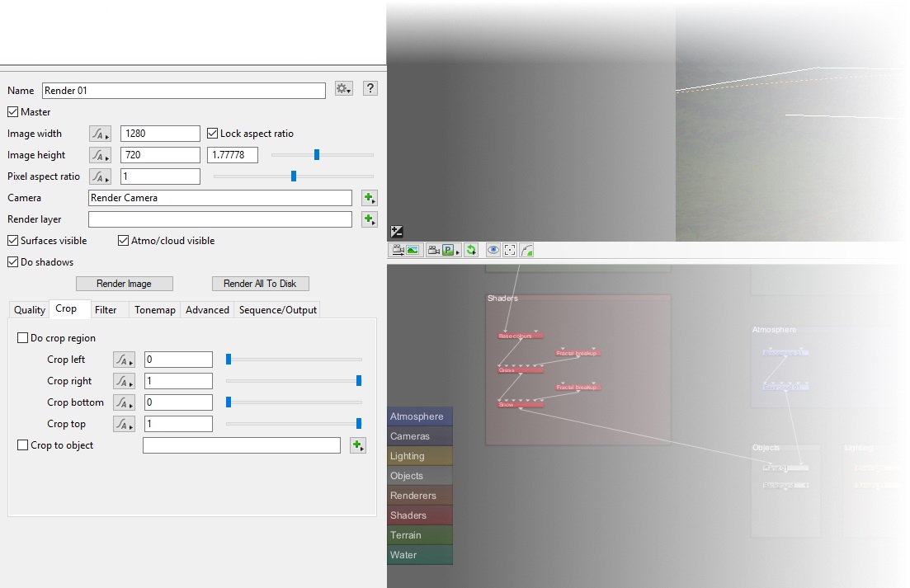Select the Fractal breakup node feeding Snow
Screen dimensions: 910x588
coord(578,387)
